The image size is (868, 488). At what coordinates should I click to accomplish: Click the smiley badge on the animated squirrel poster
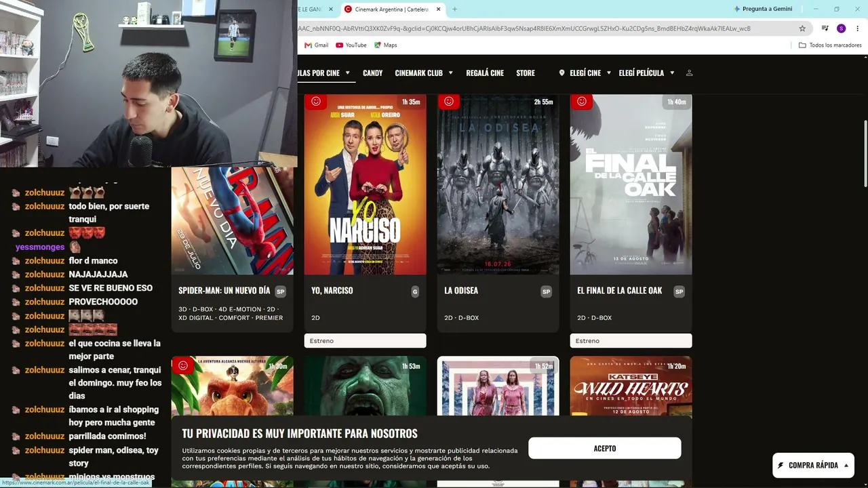(183, 366)
